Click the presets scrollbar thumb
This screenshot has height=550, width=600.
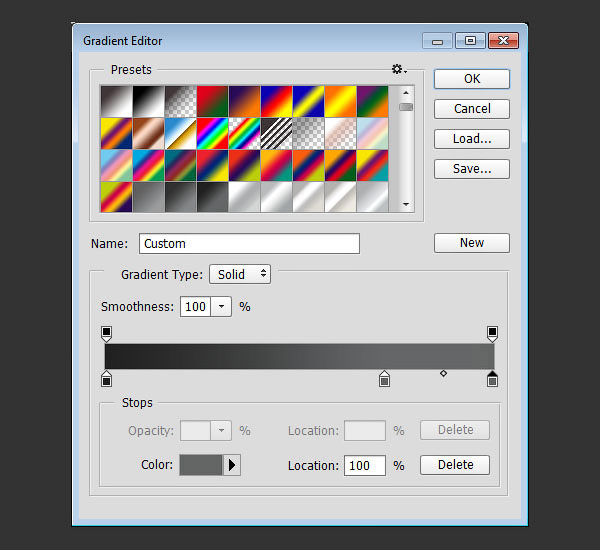[406, 107]
